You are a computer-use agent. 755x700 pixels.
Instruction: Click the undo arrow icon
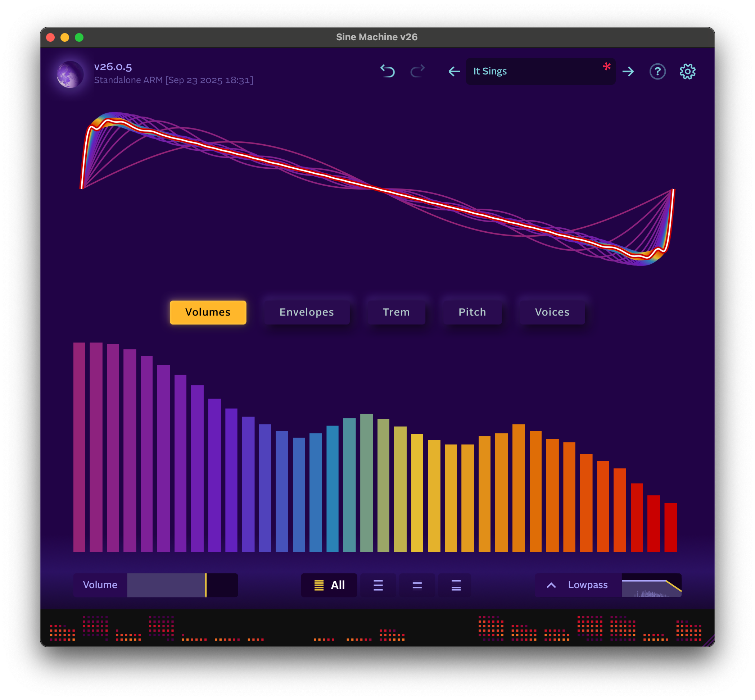coord(387,71)
